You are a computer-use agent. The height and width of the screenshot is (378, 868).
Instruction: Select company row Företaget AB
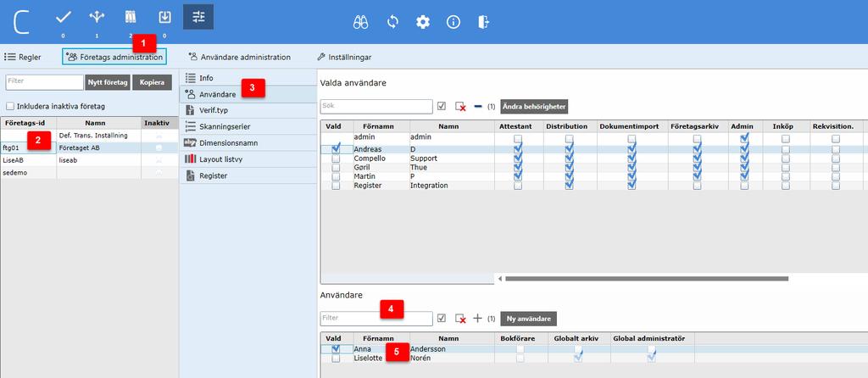pos(89,148)
